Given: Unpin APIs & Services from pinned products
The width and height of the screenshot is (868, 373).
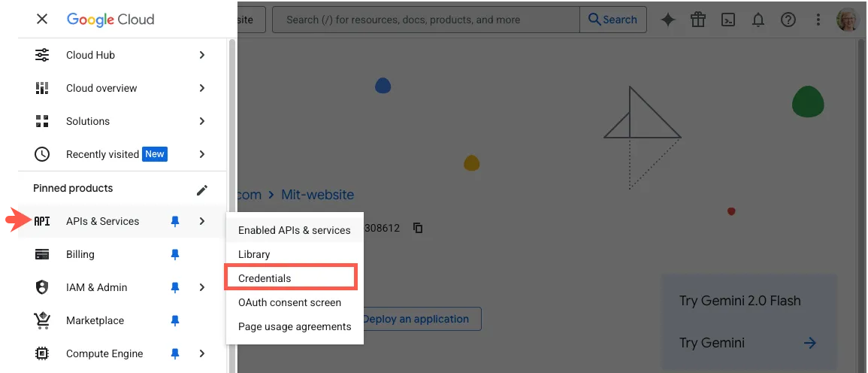Looking at the screenshot, I should pos(175,221).
